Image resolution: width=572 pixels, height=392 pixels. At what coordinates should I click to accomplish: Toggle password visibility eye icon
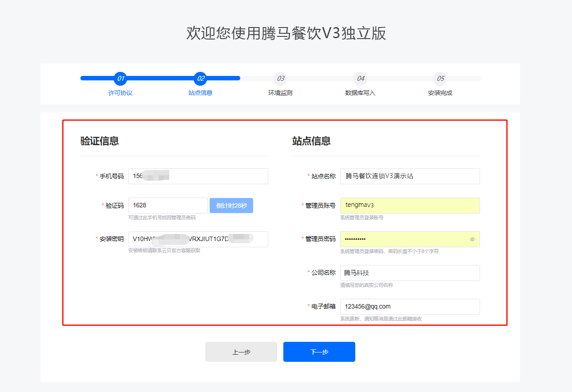(x=473, y=239)
